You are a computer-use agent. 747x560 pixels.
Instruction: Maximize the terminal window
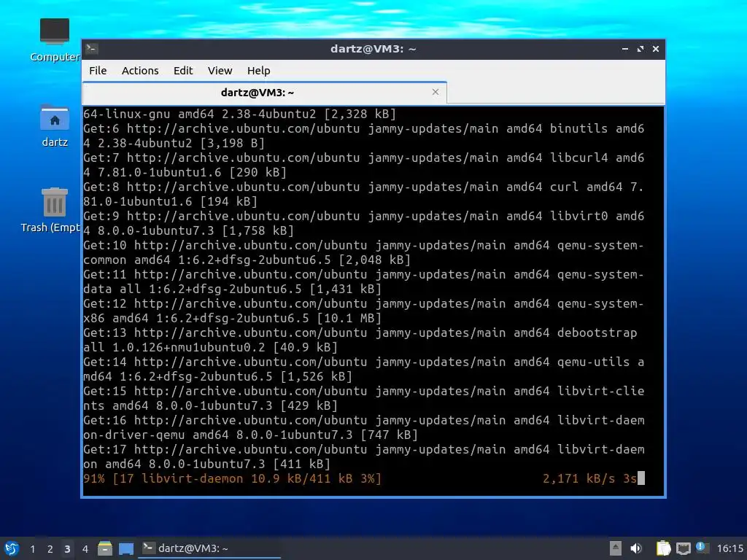640,49
